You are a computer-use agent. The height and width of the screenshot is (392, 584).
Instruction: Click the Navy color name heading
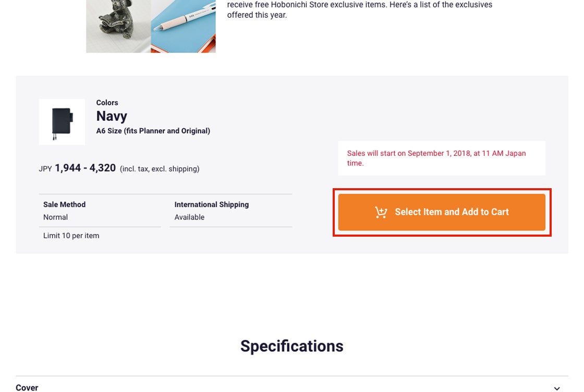click(x=112, y=116)
